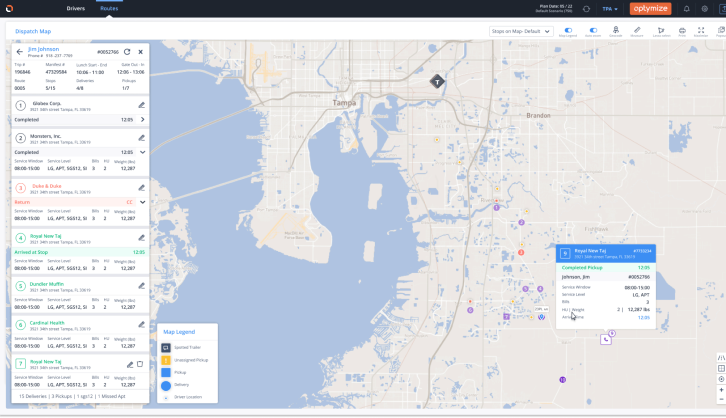Click driver name Jim Johnson
This screenshot has width=726, height=418.
(x=43, y=49)
